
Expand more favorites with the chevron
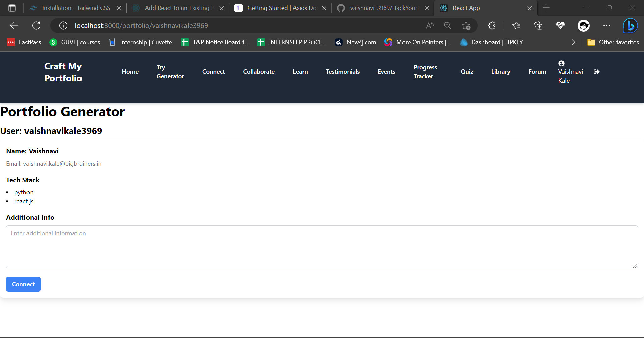[573, 42]
